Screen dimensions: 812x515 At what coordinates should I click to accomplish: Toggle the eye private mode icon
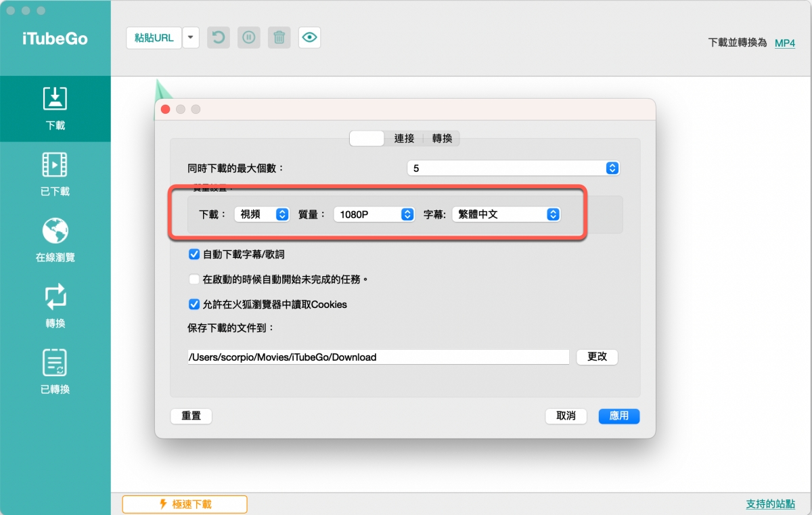tap(309, 37)
